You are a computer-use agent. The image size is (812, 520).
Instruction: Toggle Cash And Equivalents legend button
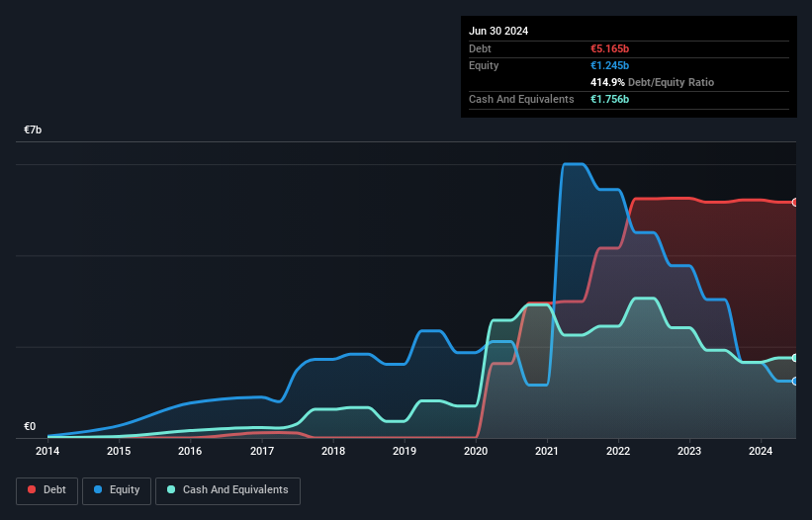pyautogui.click(x=227, y=490)
